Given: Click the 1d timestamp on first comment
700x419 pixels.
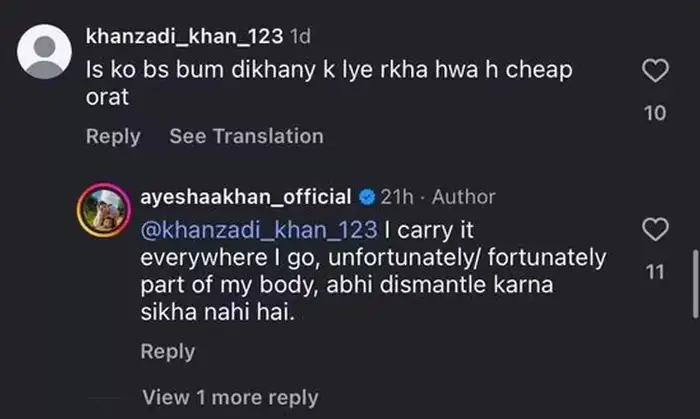Looking at the screenshot, I should click(300, 37).
